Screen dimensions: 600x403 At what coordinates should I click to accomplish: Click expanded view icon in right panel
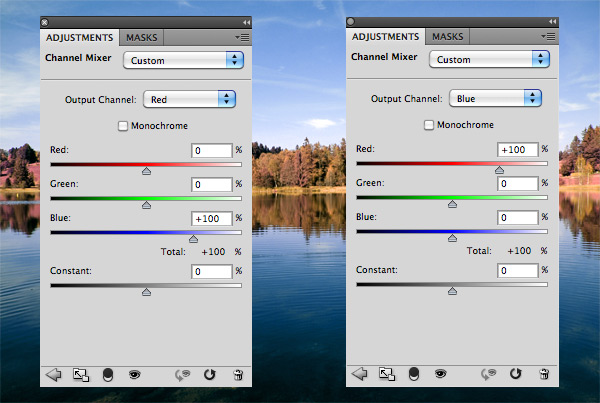(387, 374)
